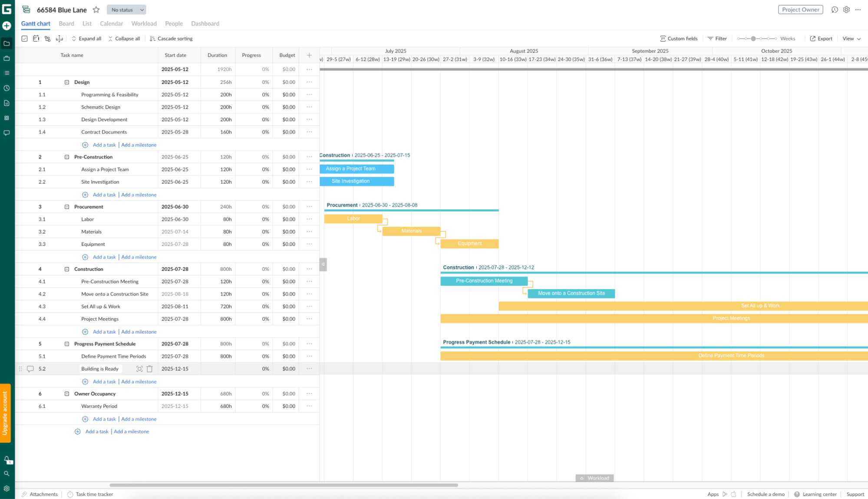Viewport: 868px width, 499px height.
Task: Favorite the project with the star toggle
Action: [x=96, y=9]
